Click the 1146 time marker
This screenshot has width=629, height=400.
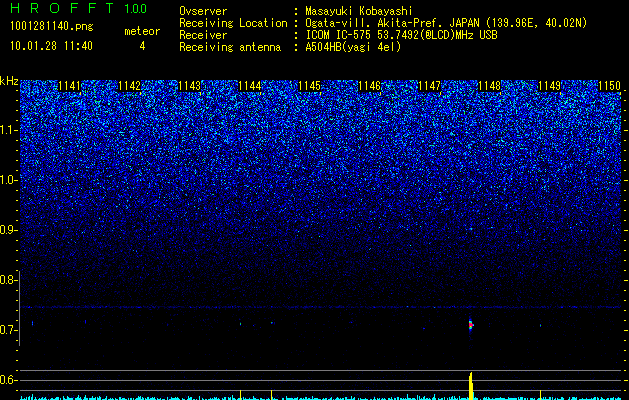(369, 86)
